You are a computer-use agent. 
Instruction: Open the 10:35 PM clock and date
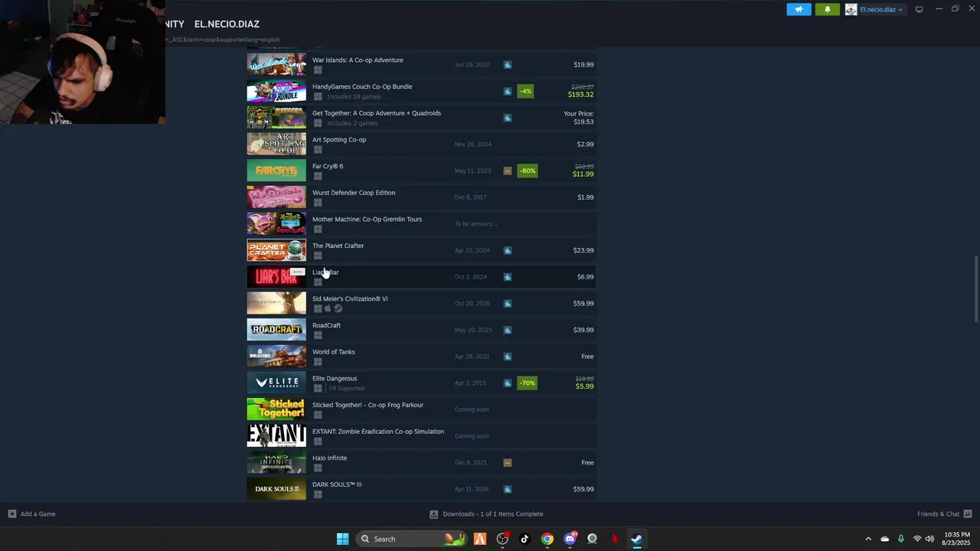(957, 539)
